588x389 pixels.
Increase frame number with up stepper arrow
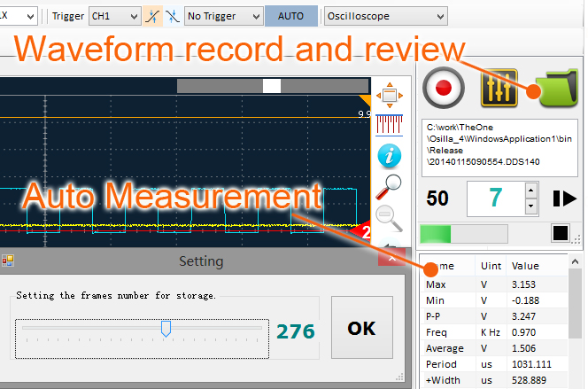(530, 191)
